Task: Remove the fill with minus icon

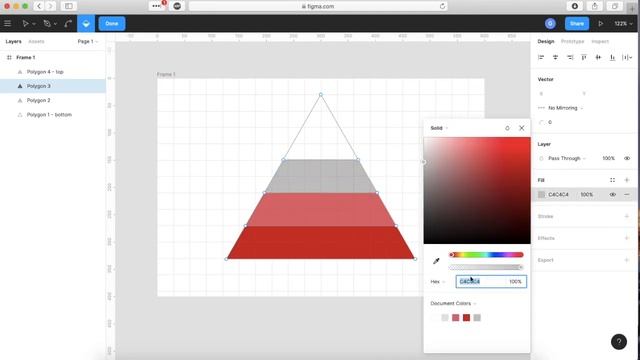Action: point(627,195)
